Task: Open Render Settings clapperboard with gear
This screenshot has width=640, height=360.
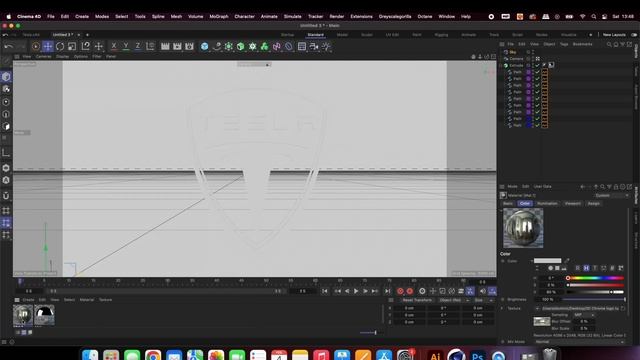Action: 189,47
